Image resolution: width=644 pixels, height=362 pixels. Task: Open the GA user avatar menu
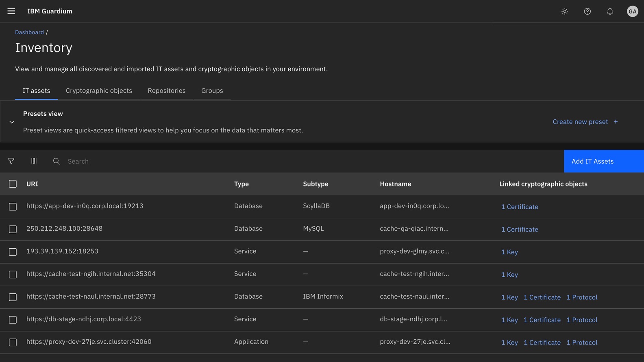point(632,11)
